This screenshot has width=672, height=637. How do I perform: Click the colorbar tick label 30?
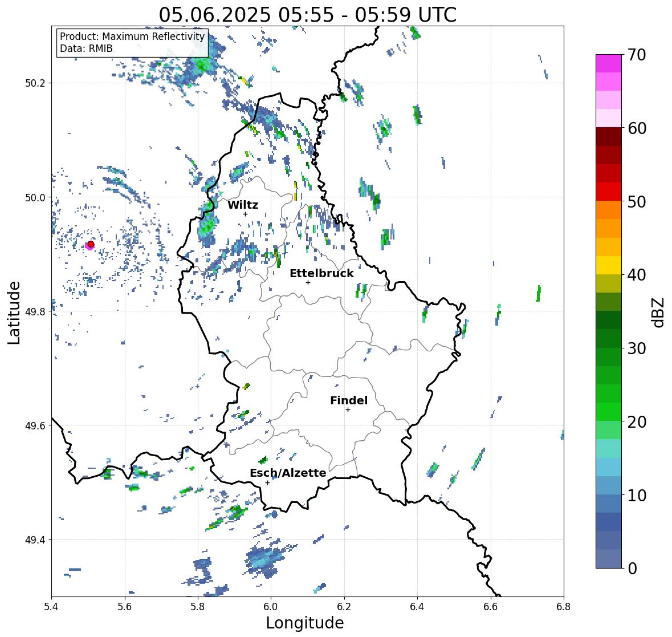[637, 348]
